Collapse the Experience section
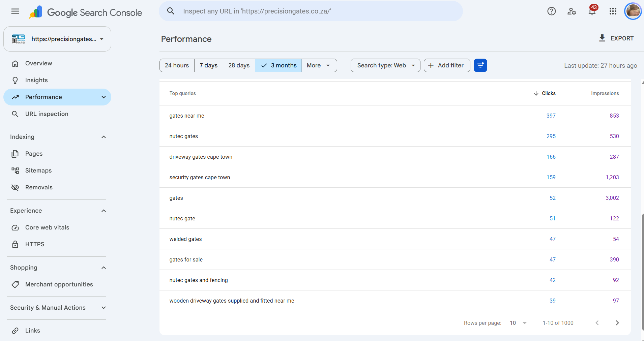Viewport: 644px width, 341px height. [x=104, y=211]
